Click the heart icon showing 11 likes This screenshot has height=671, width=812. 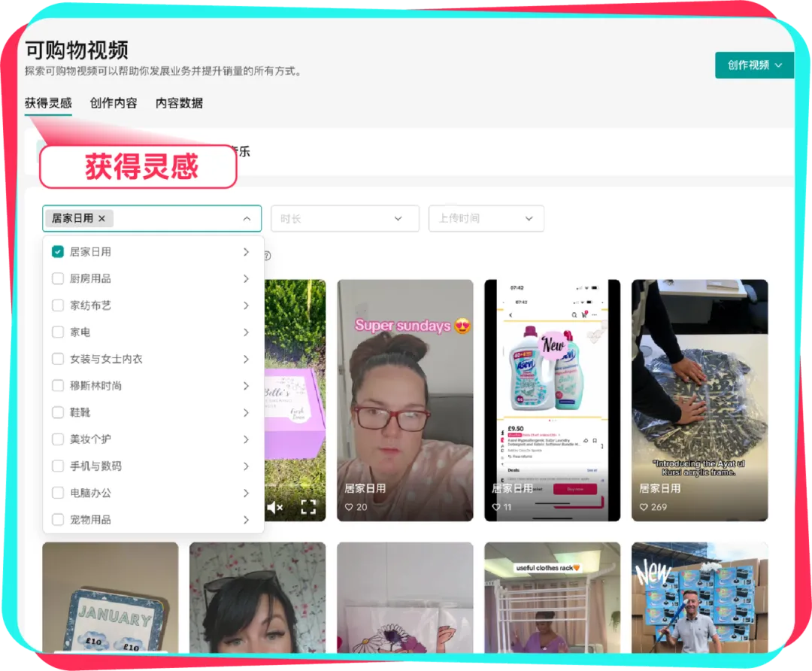point(495,507)
